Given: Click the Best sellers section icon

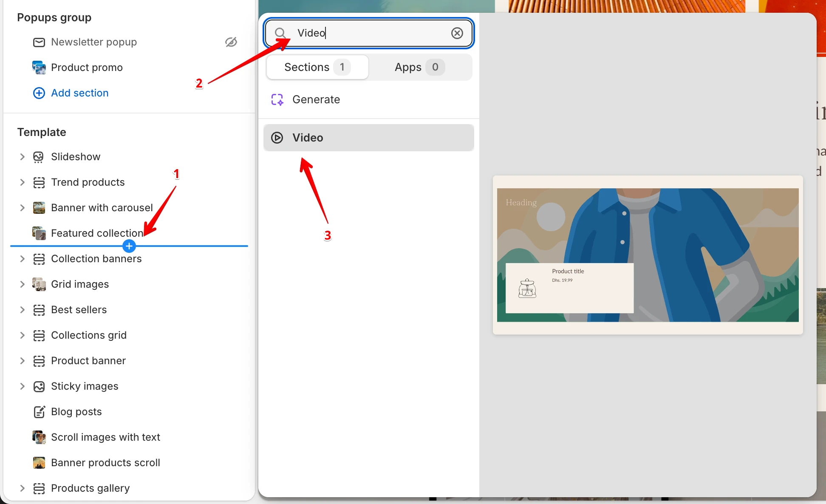Looking at the screenshot, I should 39,310.
